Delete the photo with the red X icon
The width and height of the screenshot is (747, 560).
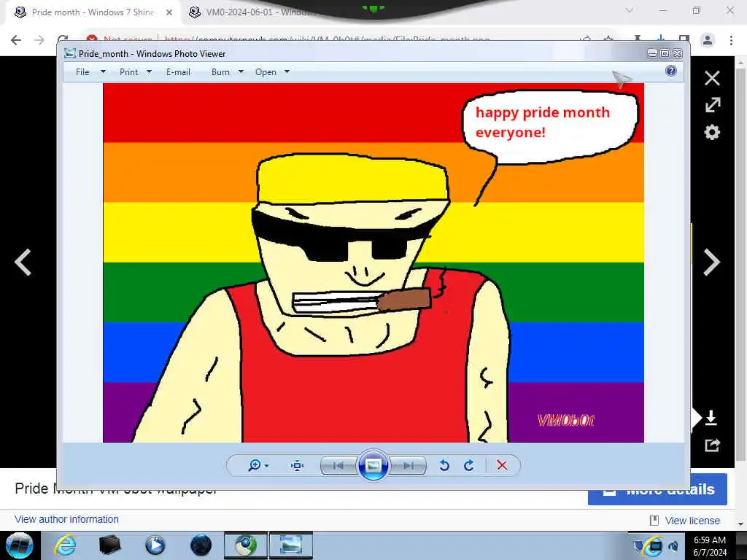(502, 465)
